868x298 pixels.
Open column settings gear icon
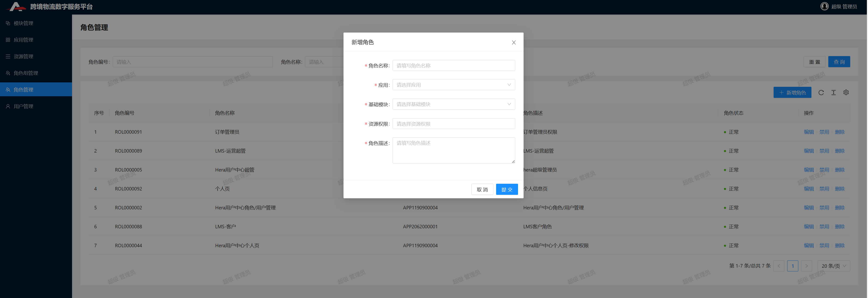(x=846, y=92)
